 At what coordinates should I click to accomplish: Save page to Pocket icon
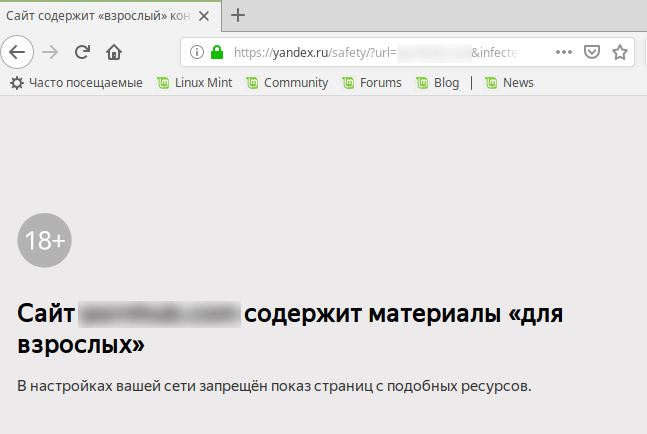point(592,52)
